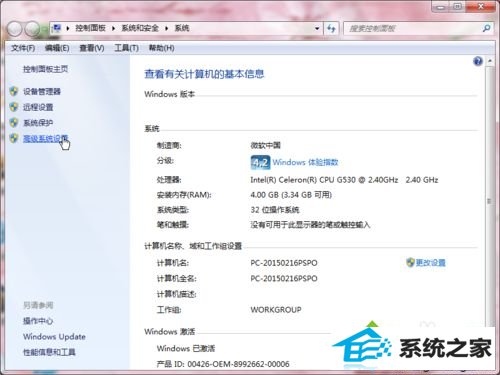Click heading 查看有关计算机的基本信息
500x375 pixels.
click(x=204, y=74)
